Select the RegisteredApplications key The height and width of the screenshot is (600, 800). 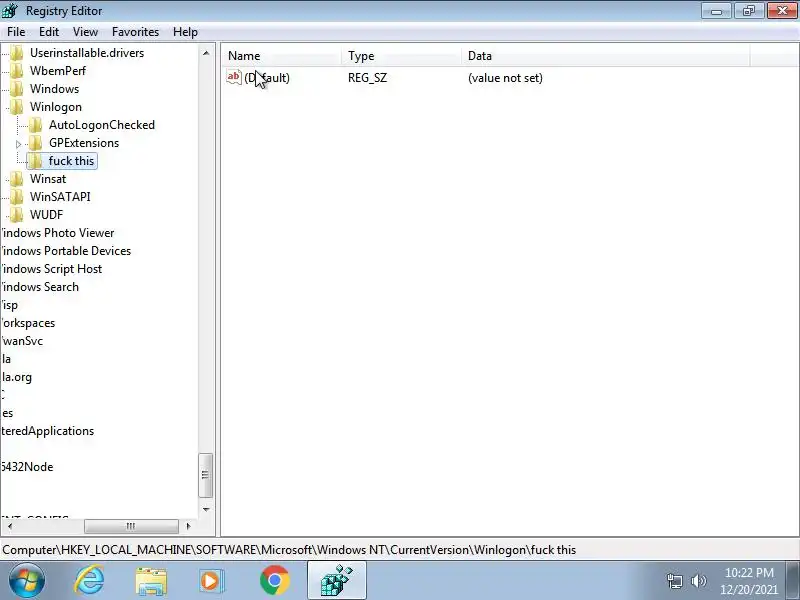(47, 431)
